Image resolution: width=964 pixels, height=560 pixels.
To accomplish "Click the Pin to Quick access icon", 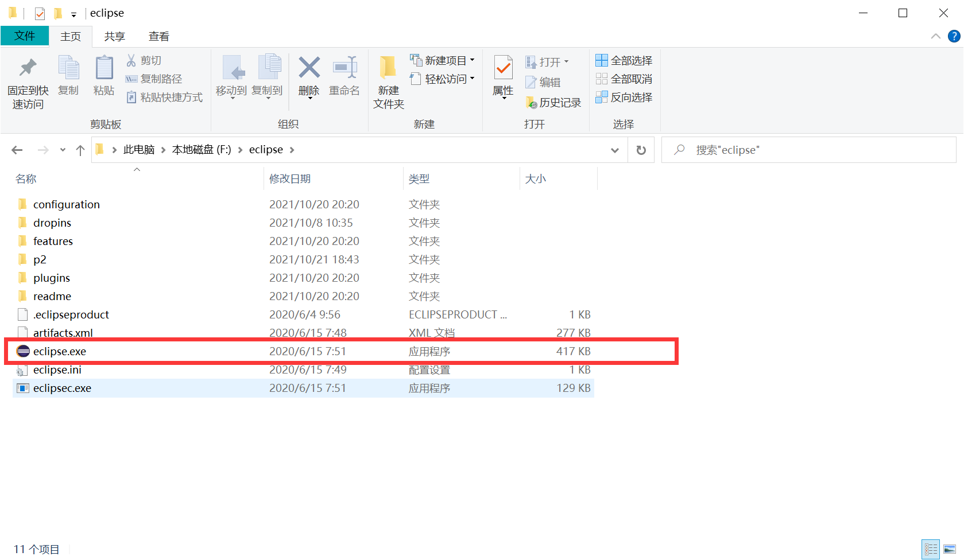I will 28,68.
